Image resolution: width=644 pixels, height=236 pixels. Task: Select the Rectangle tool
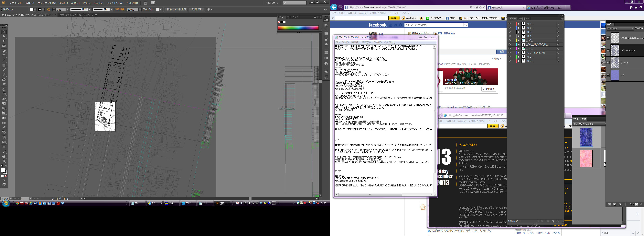click(x=4, y=66)
